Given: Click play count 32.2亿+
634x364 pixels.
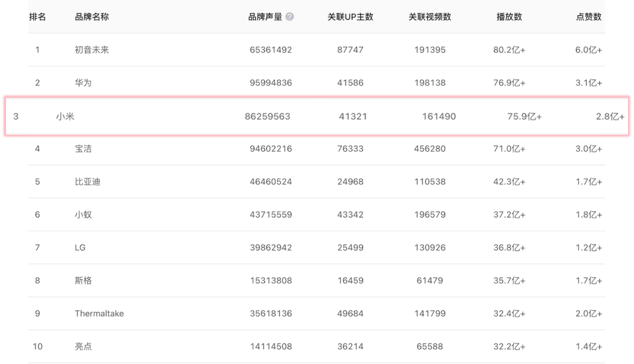Looking at the screenshot, I should pyautogui.click(x=509, y=346).
